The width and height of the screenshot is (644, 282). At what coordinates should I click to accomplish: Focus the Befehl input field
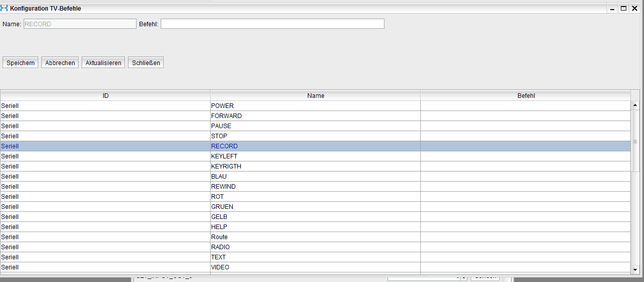pos(272,24)
